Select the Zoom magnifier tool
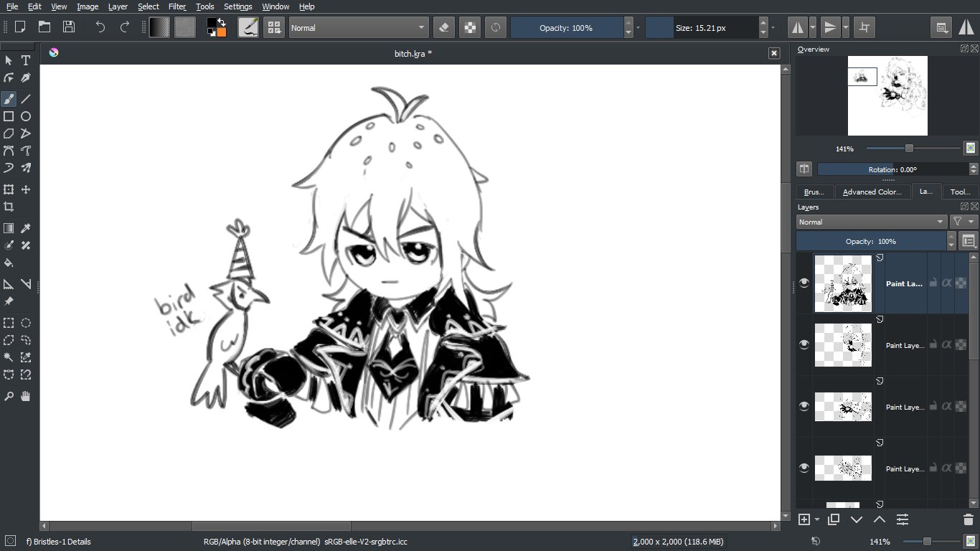The height and width of the screenshot is (551, 980). click(9, 396)
